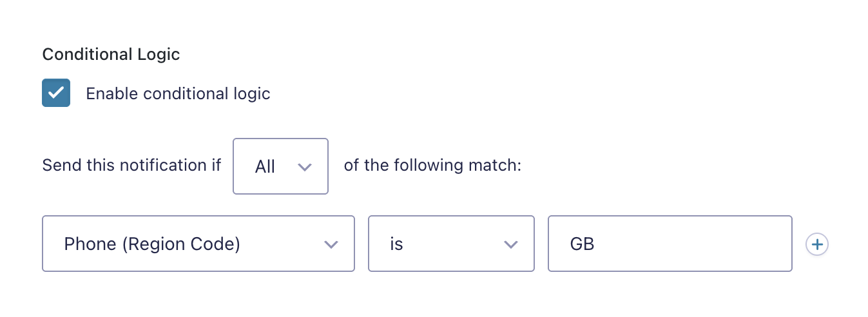Click the "Enable conditional logic" label
The image size is (868, 317).
178,94
